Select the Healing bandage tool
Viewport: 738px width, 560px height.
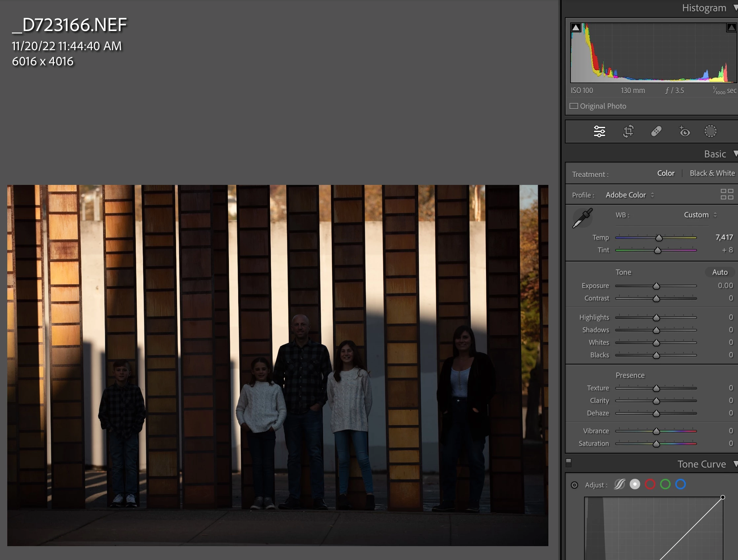point(656,131)
